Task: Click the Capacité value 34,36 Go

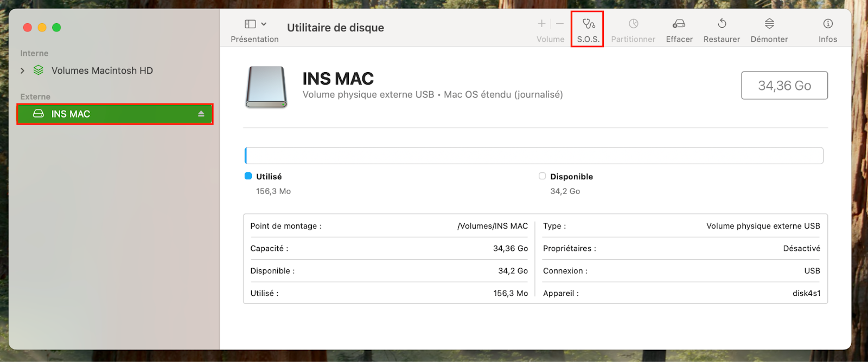Action: coord(510,248)
